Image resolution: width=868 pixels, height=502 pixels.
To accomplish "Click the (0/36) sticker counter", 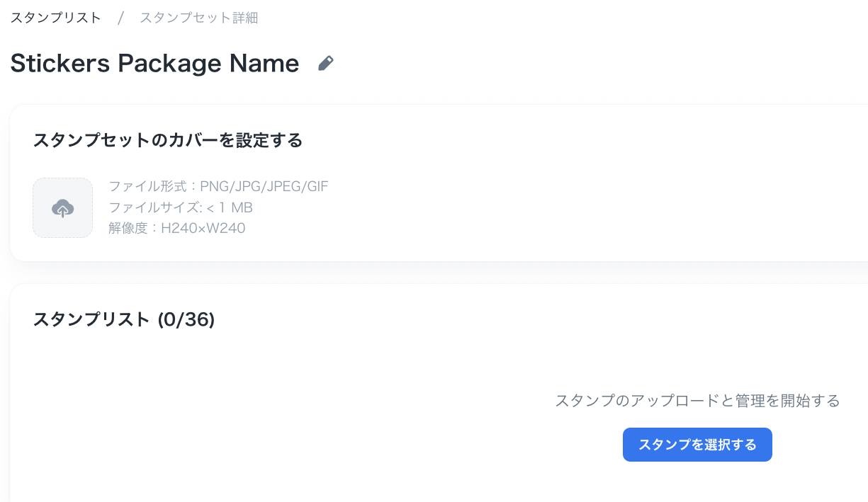I will (x=186, y=320).
